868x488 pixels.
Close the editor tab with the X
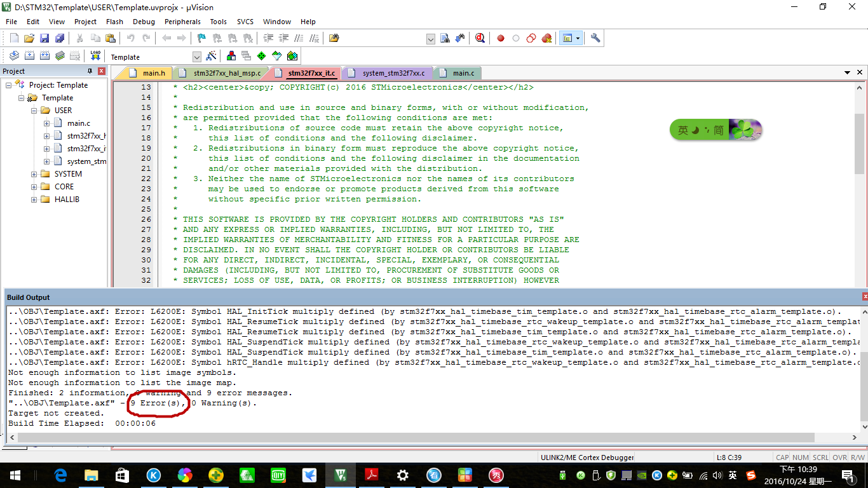860,73
